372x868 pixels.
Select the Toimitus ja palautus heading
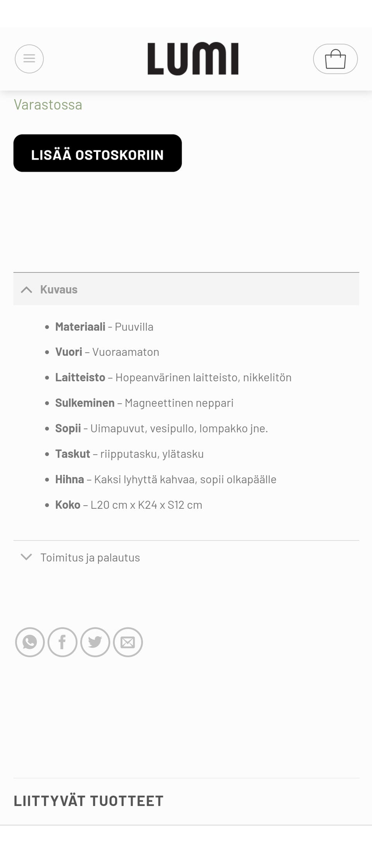click(90, 557)
